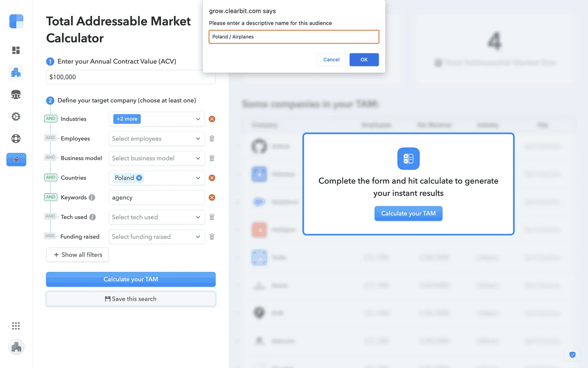Clear the Industries filter
The height and width of the screenshot is (368, 588).
click(x=212, y=119)
